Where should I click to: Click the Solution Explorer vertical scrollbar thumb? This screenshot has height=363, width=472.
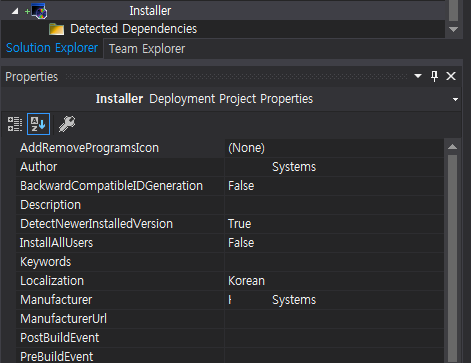pos(453,11)
